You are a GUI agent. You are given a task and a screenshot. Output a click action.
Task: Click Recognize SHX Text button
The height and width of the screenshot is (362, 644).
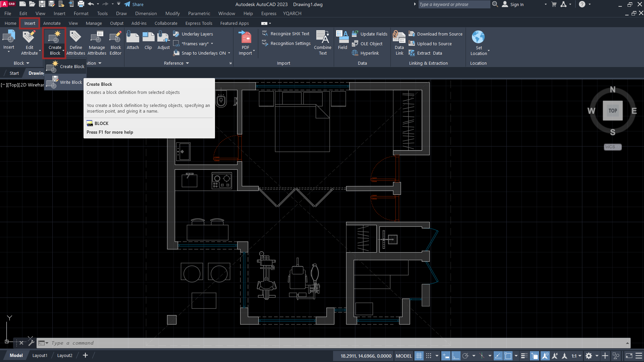286,34
